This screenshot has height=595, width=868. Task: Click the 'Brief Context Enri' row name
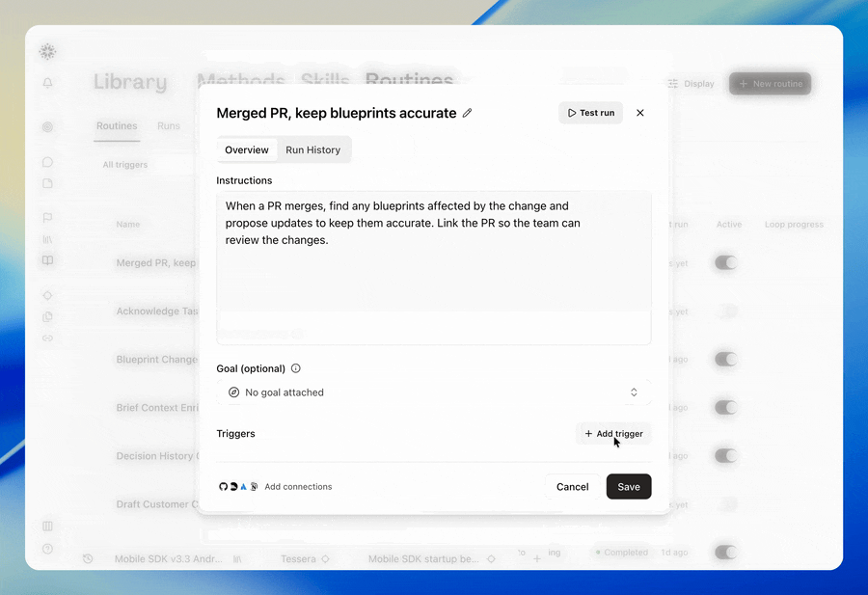pos(157,408)
